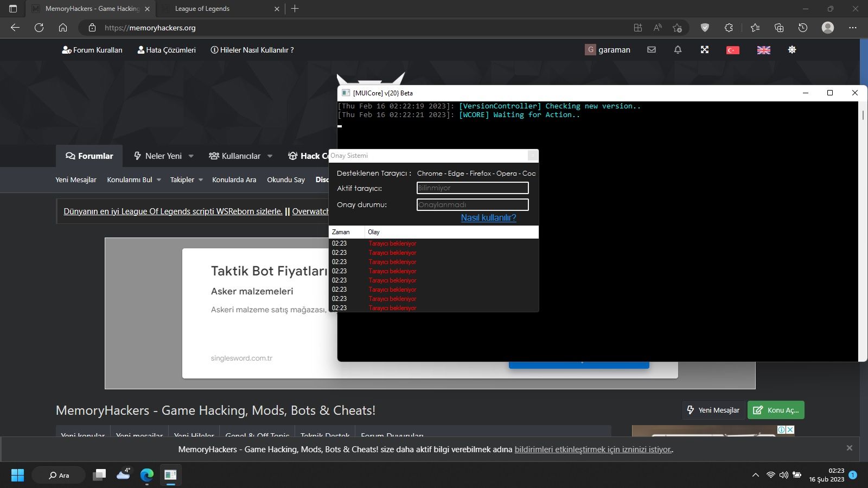
Task: Close the League of Legends tab
Action: (277, 9)
